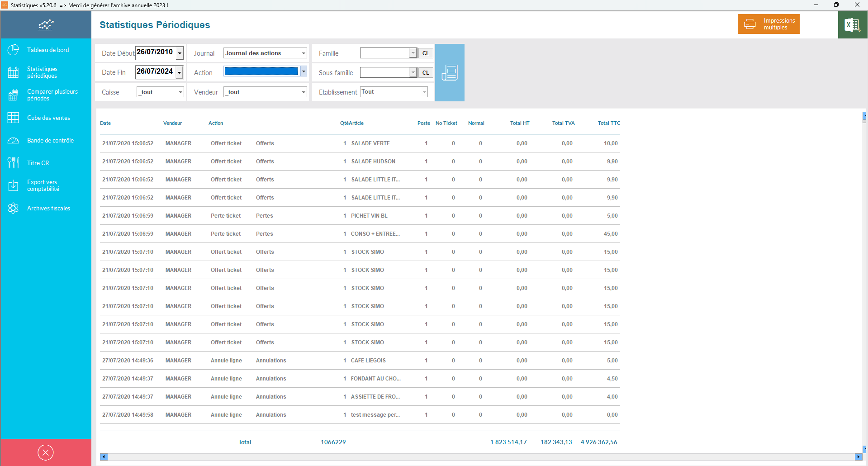This screenshot has width=868, height=466.
Task: Go to Comparer plusieurs périodes
Action: click(x=52, y=95)
